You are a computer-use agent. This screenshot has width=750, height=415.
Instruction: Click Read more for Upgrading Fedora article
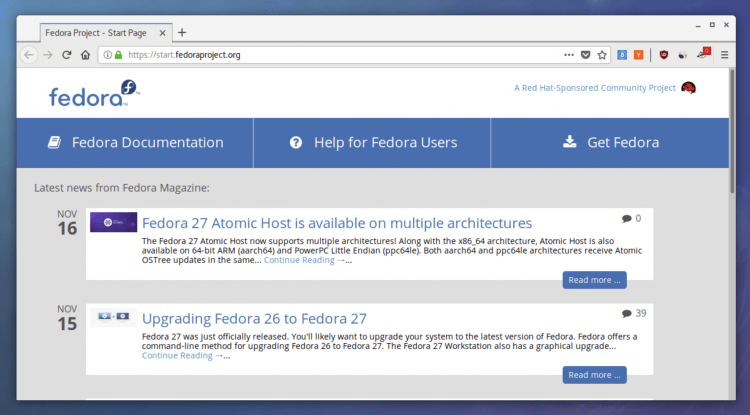(595, 375)
